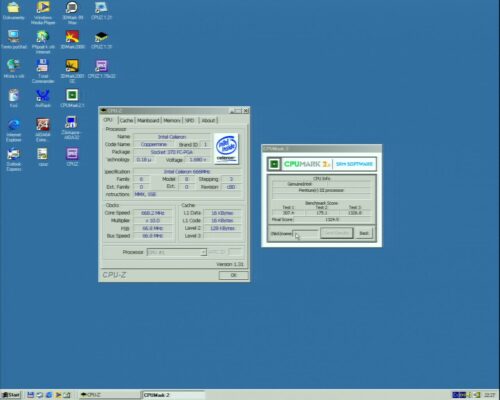500x400 pixels.
Task: Click the 'Intel Celeron' name value in CPU-Z
Action: pos(172,137)
